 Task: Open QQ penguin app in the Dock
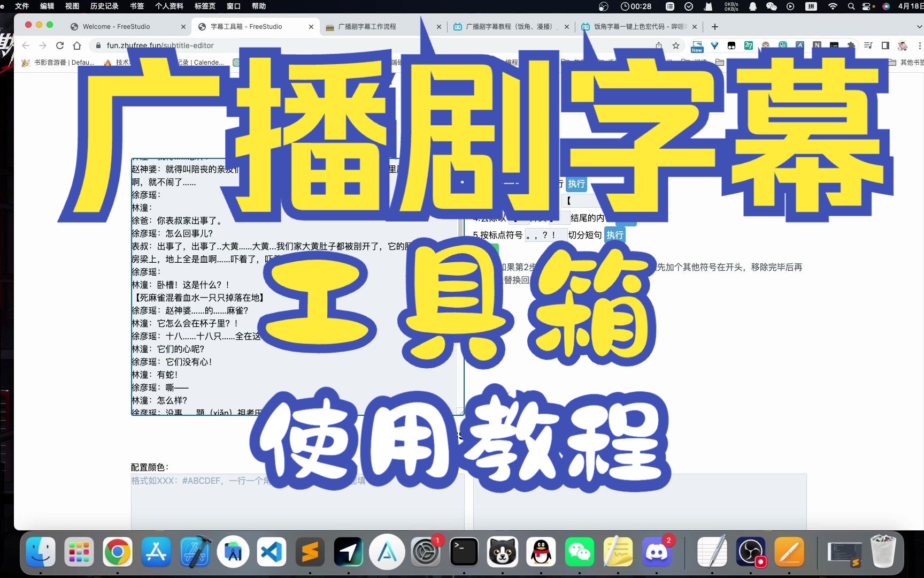[x=541, y=552]
